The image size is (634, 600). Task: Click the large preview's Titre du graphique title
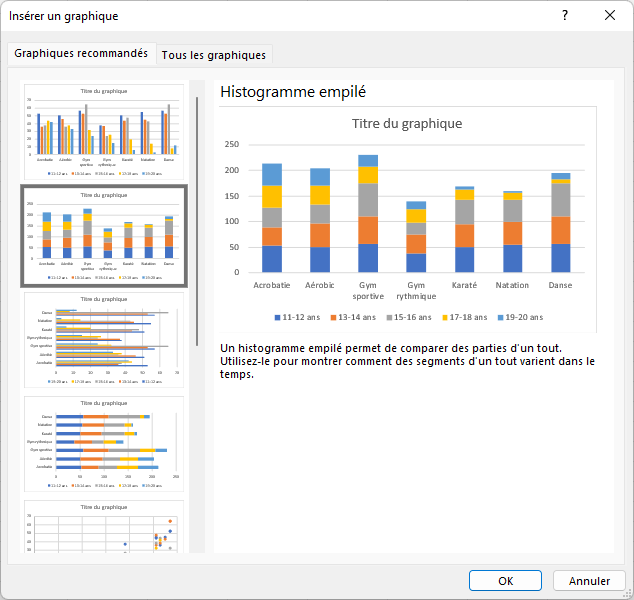[407, 124]
